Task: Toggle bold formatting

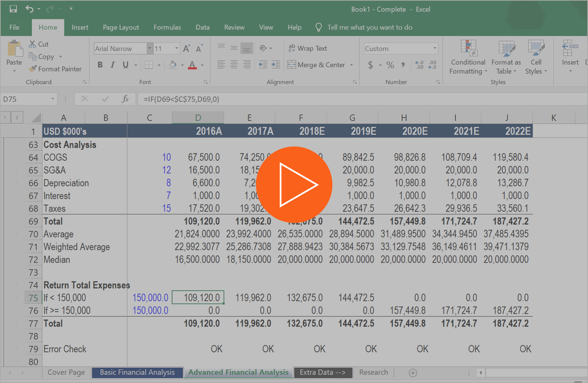Action: pos(100,65)
